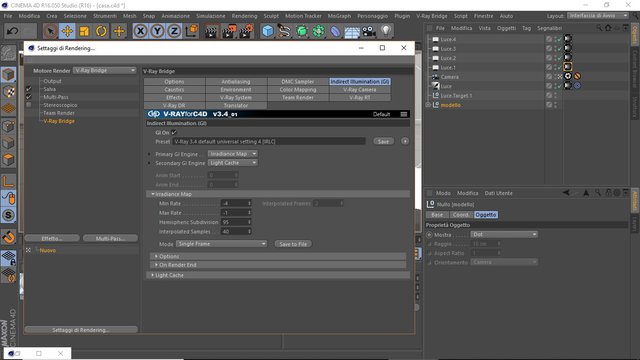
Task: Open Secondary GI Engine dropdown
Action: point(233,163)
